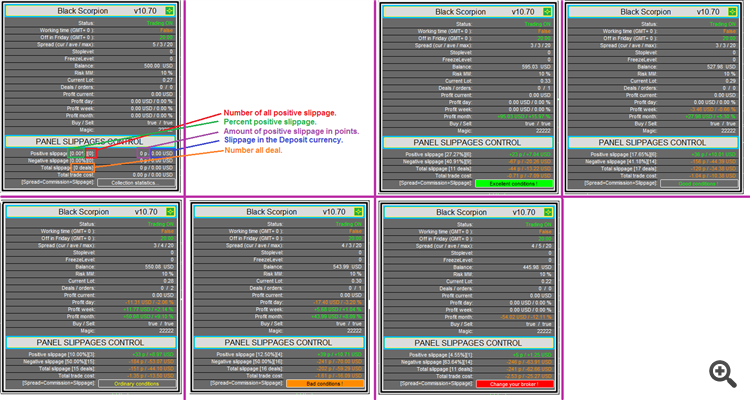Click the green move icon on the 445.98 balance panel

pyautogui.click(x=548, y=212)
